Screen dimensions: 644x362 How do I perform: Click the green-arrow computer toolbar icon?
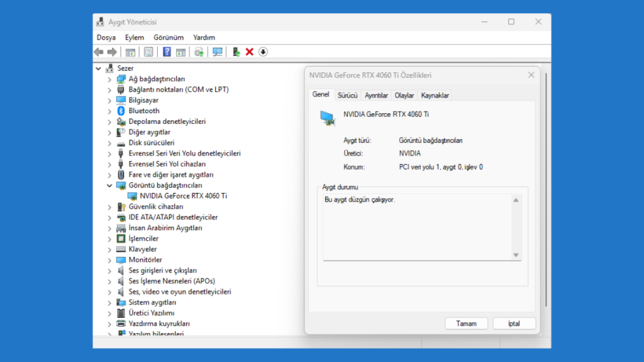click(236, 52)
